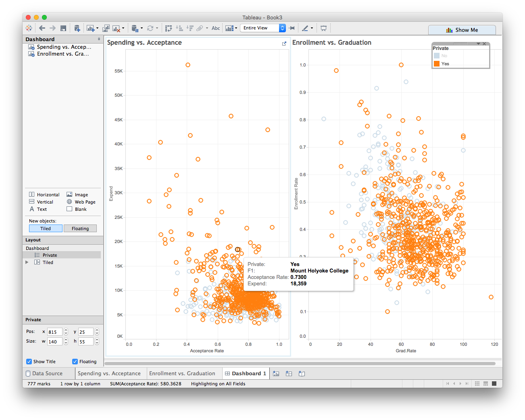Add a new data source
Screen dimensions: 525x420
point(77,28)
